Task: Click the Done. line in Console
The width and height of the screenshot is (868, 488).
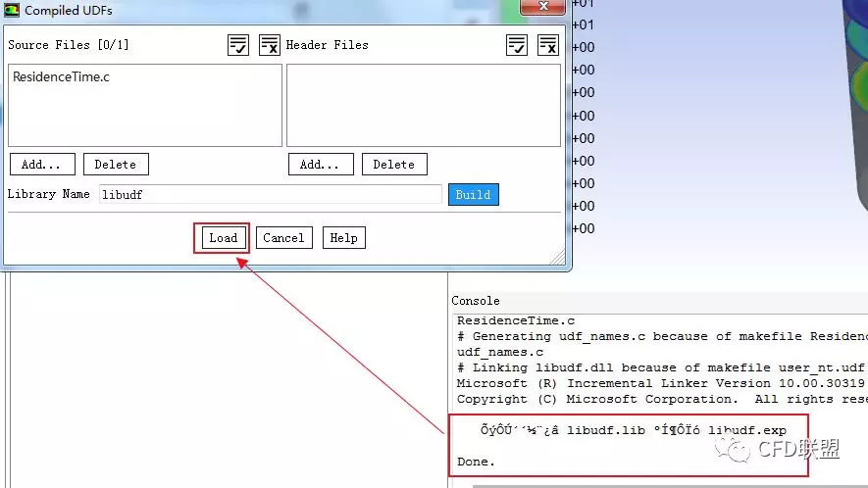Action: click(x=477, y=462)
